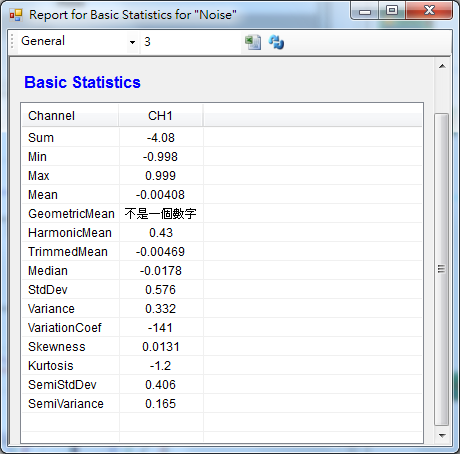Click the scroll up arrow
Screen dimensions: 460x454
[442, 66]
